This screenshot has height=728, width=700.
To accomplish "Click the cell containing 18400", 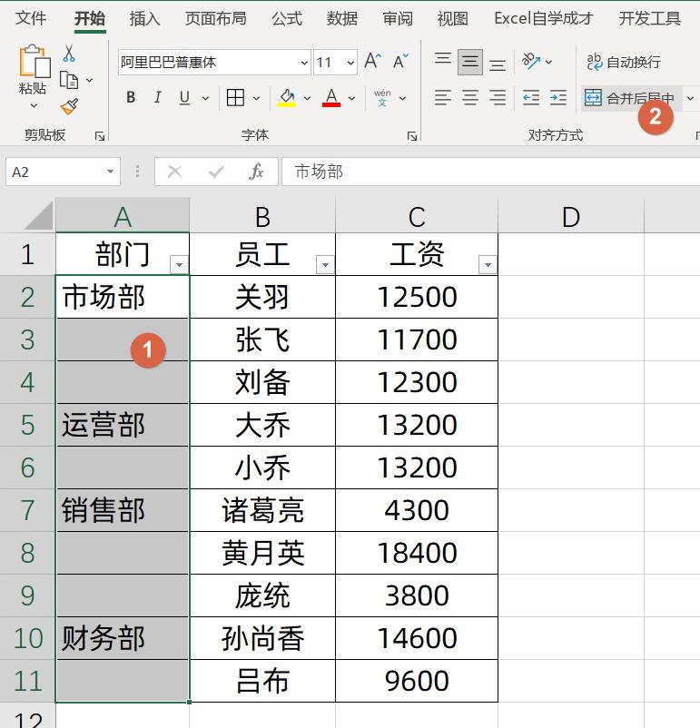I will [x=417, y=553].
